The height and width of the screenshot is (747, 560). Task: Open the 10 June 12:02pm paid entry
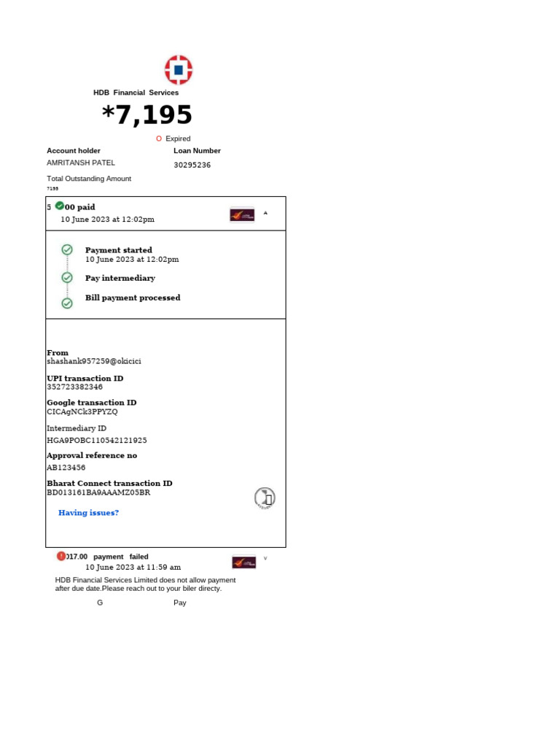(166, 214)
